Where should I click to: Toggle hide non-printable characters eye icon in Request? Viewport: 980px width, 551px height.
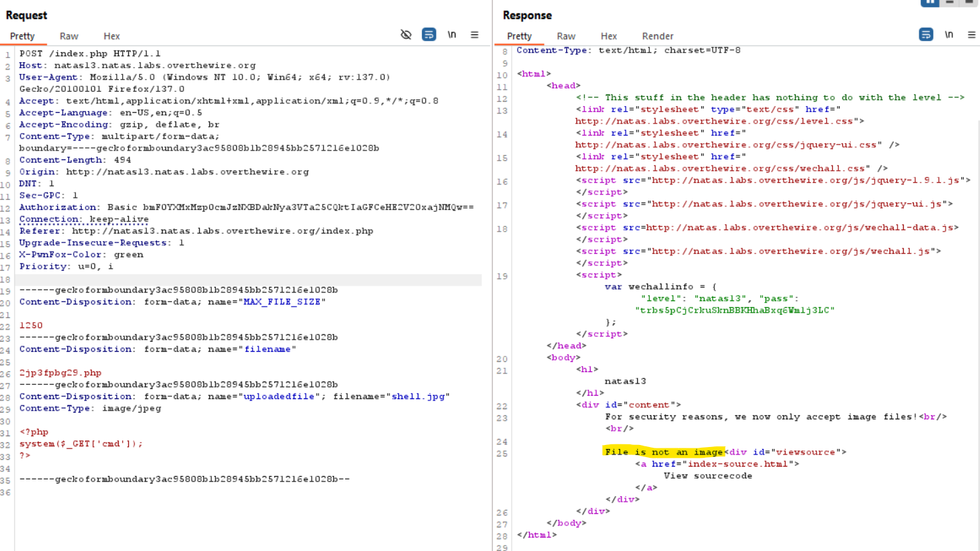click(406, 35)
